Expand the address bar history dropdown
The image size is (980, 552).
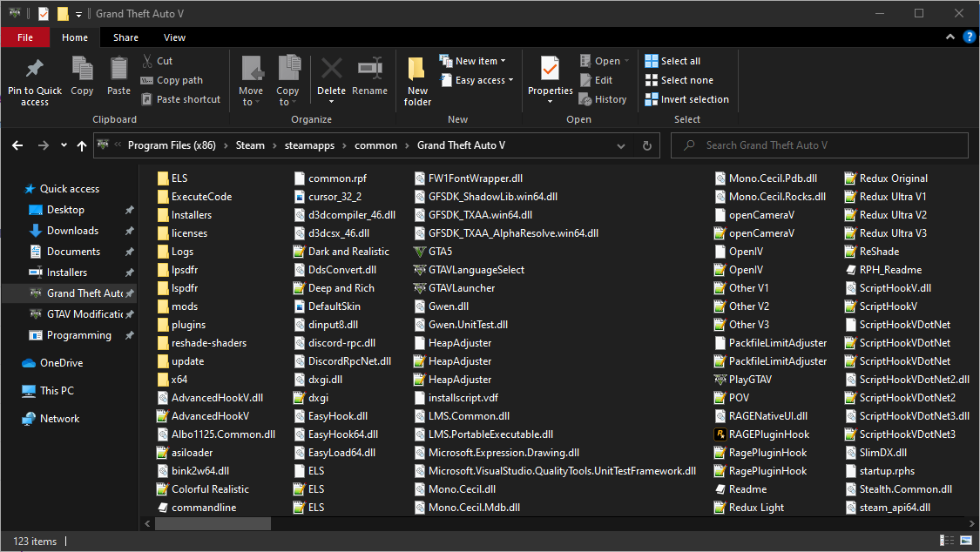622,145
